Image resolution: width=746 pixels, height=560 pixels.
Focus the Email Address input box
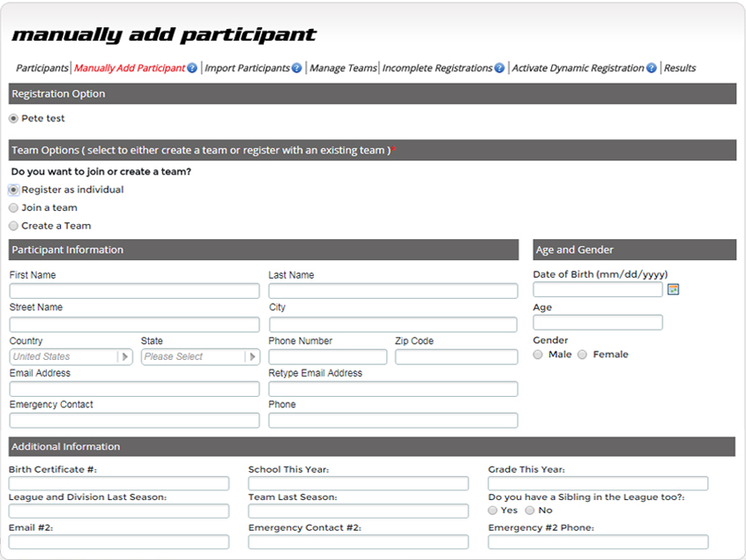click(x=134, y=389)
